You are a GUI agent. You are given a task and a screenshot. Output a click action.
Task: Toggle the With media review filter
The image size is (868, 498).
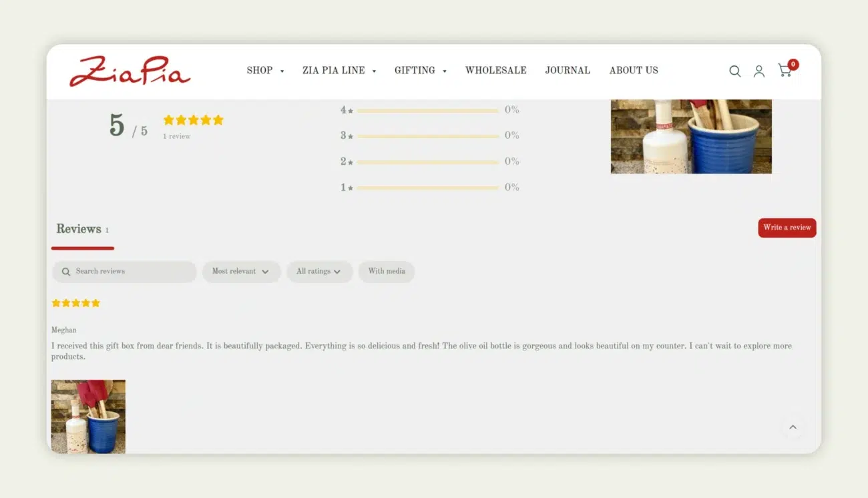386,271
